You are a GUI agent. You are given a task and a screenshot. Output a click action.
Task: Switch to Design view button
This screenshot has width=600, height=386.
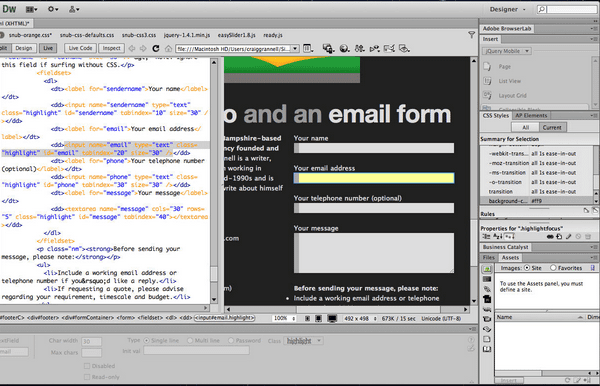(x=24, y=48)
